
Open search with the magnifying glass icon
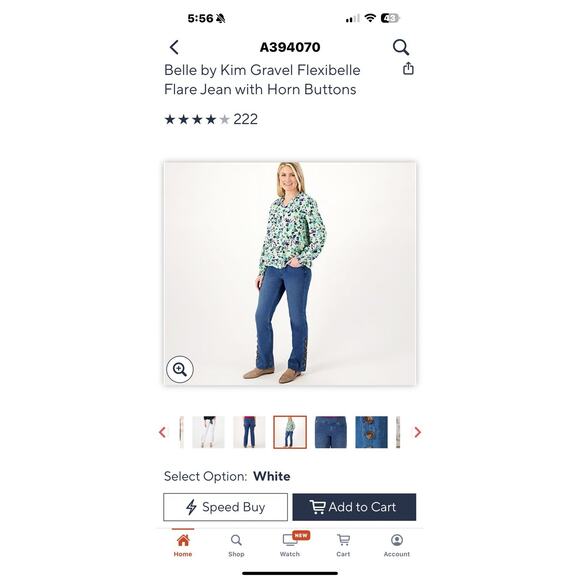[x=401, y=47]
